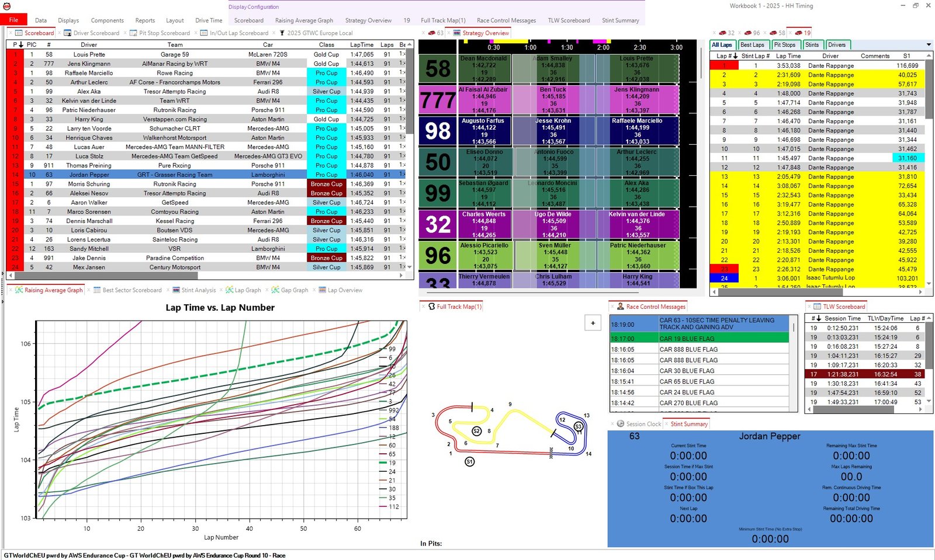
Task: Click the Stint Analysis tab icon
Action: point(176,290)
